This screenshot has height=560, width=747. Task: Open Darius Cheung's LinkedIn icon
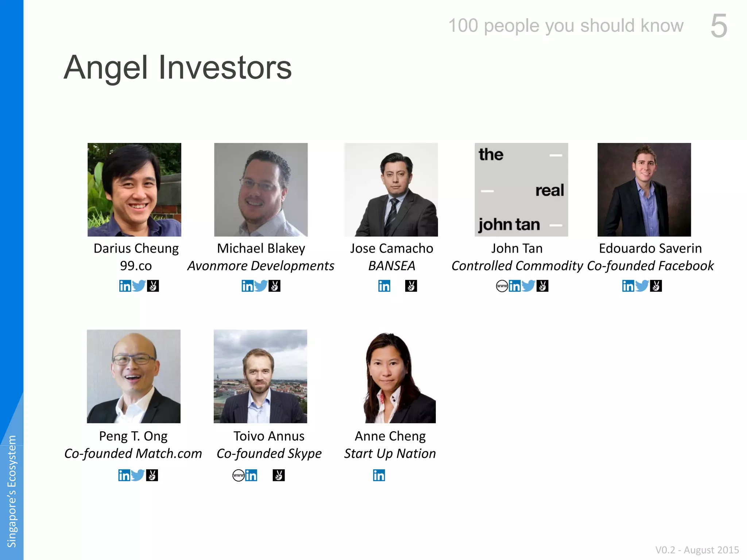pyautogui.click(x=125, y=286)
